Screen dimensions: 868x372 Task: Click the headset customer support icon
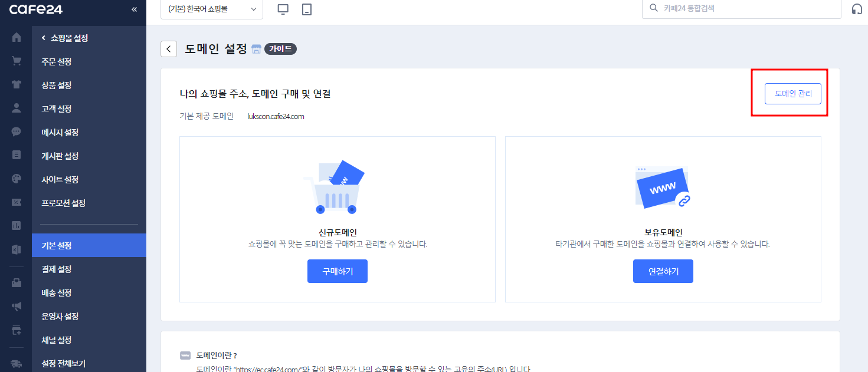pyautogui.click(x=856, y=9)
